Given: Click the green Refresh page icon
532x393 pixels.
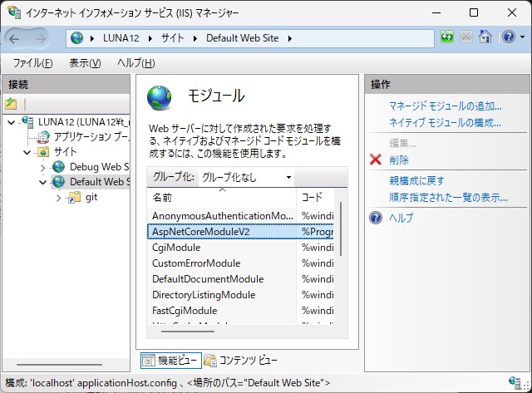Looking at the screenshot, I should tap(447, 37).
